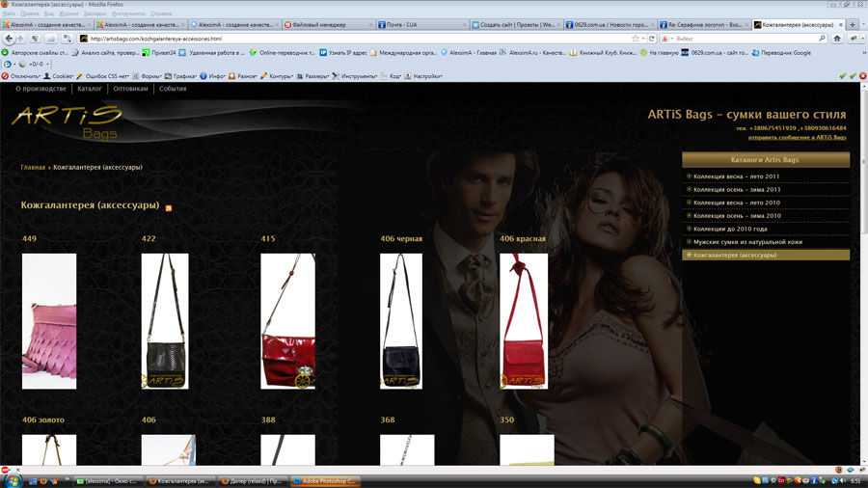Screen dimensions: 868x488
Task: Go to the browser home page
Action: [837, 39]
